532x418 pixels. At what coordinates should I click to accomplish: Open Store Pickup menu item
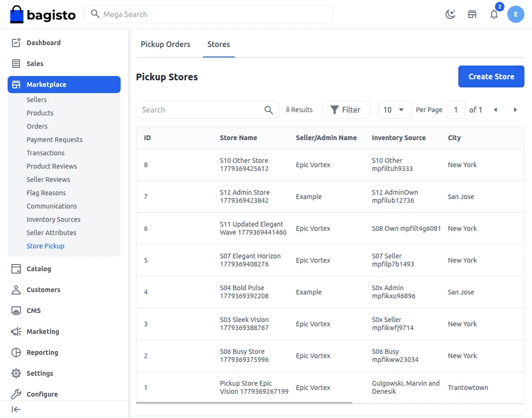[46, 246]
